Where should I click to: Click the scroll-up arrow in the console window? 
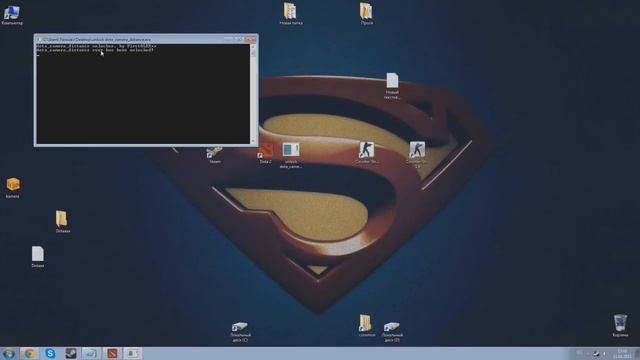[x=253, y=47]
